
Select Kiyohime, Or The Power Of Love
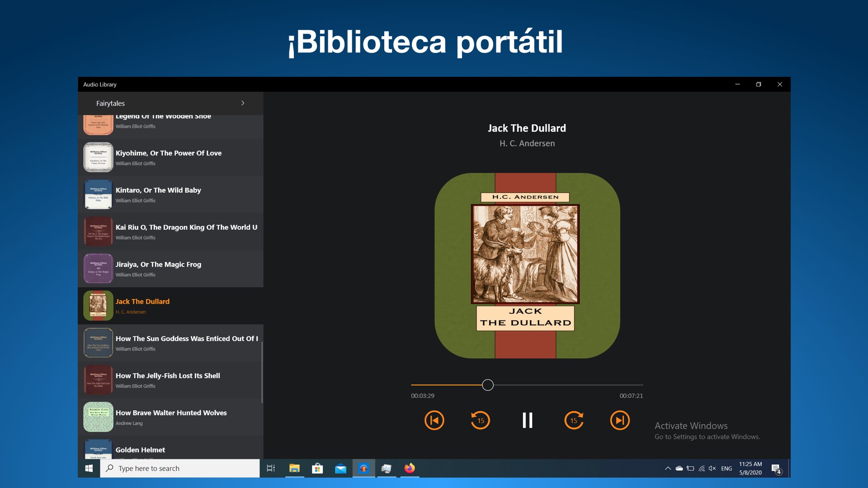tap(168, 153)
